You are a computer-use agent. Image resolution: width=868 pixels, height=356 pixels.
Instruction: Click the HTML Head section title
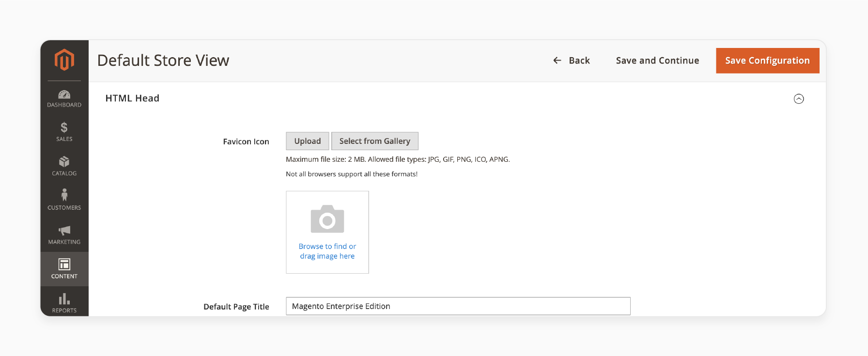click(132, 98)
